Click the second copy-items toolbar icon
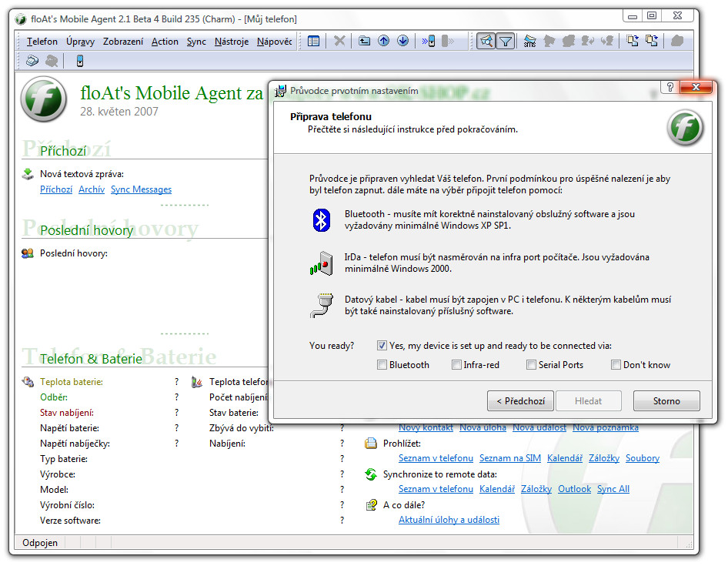This screenshot has width=728, height=566. point(651,41)
